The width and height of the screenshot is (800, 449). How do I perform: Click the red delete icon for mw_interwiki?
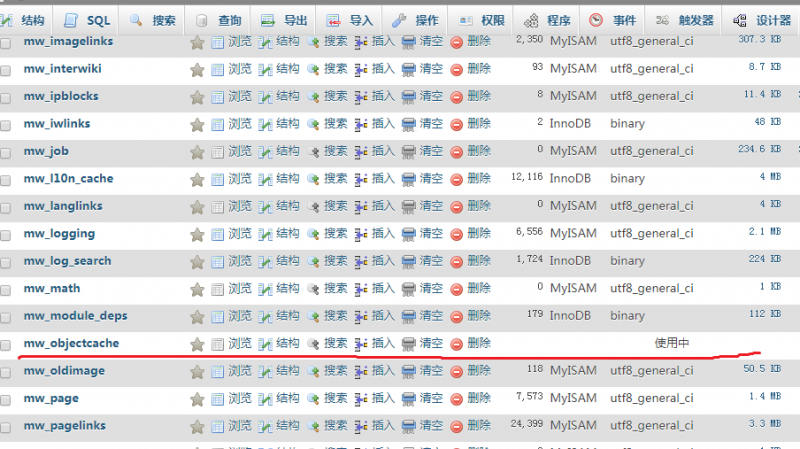click(457, 70)
